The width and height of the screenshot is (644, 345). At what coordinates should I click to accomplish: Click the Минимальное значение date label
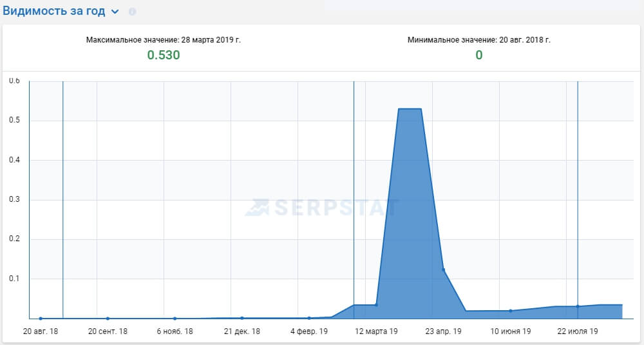click(479, 40)
